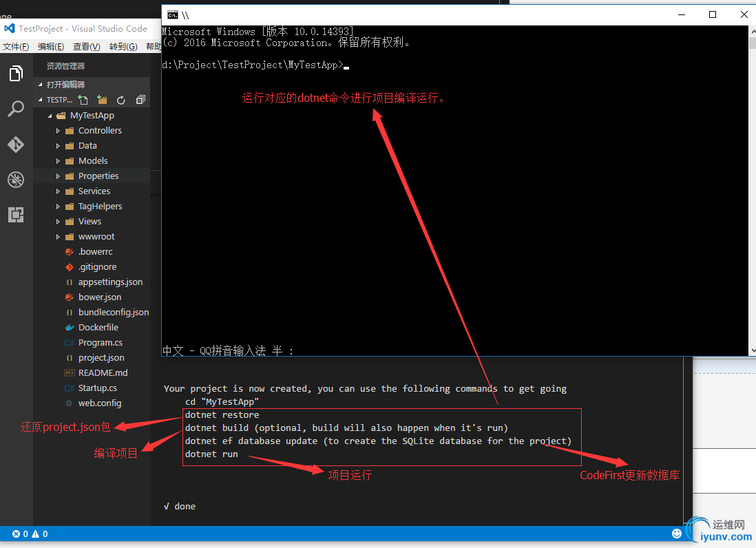Open the 转到(G) menu

123,46
